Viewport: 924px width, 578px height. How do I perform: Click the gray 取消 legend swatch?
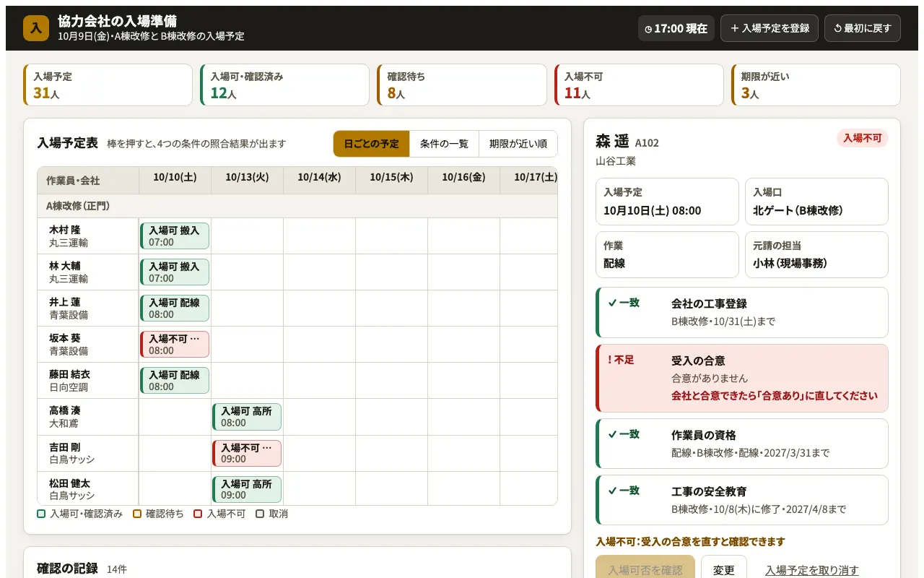point(260,514)
